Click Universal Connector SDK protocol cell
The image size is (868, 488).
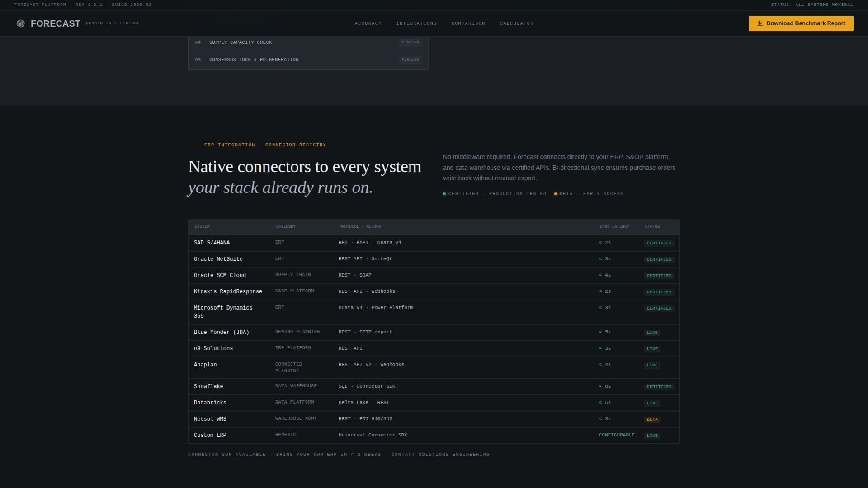373,435
